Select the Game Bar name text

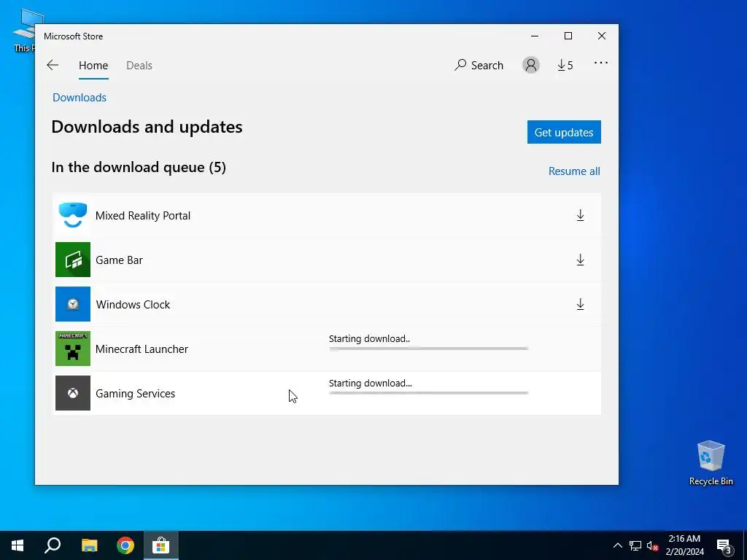coord(119,260)
